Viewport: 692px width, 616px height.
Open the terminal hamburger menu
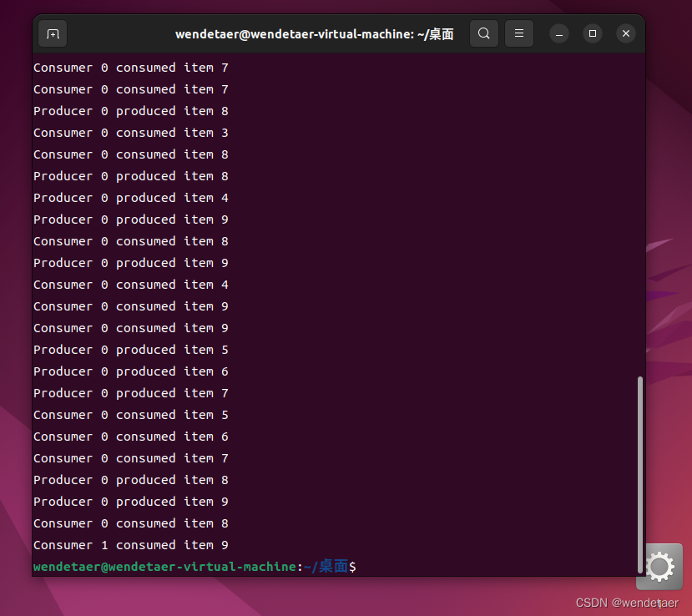519,33
